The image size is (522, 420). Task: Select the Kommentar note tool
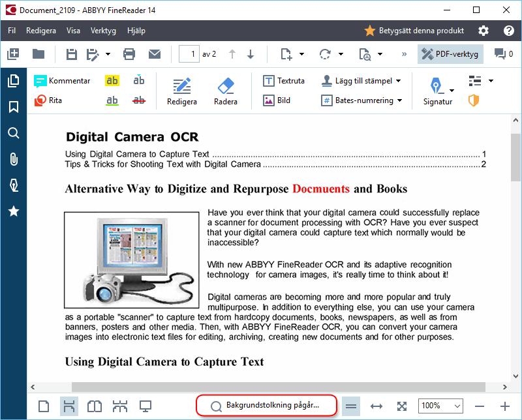(x=62, y=81)
